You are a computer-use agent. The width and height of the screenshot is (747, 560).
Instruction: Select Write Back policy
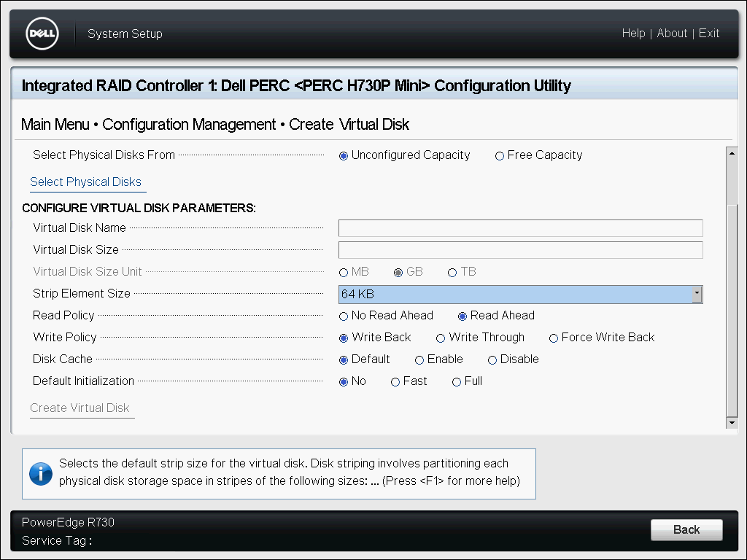(344, 338)
